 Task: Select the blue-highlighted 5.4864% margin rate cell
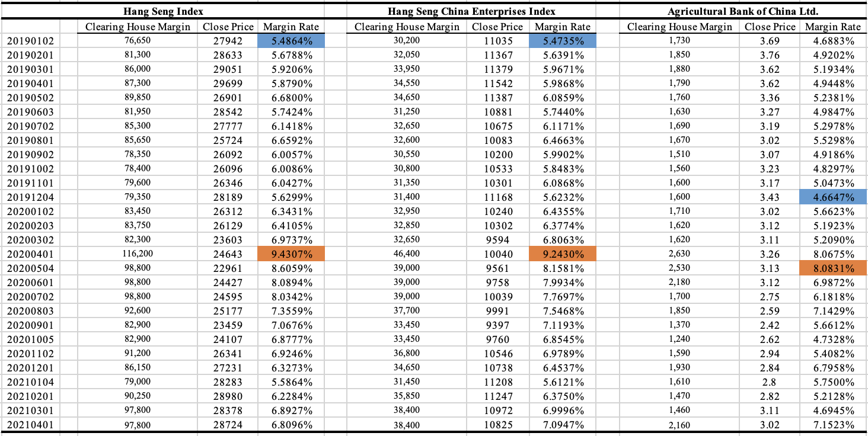click(x=291, y=40)
